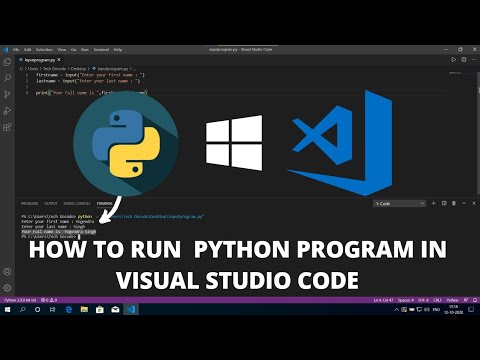
Task: Click 'Ln 4, Col 47' in status bar
Action: click(383, 300)
